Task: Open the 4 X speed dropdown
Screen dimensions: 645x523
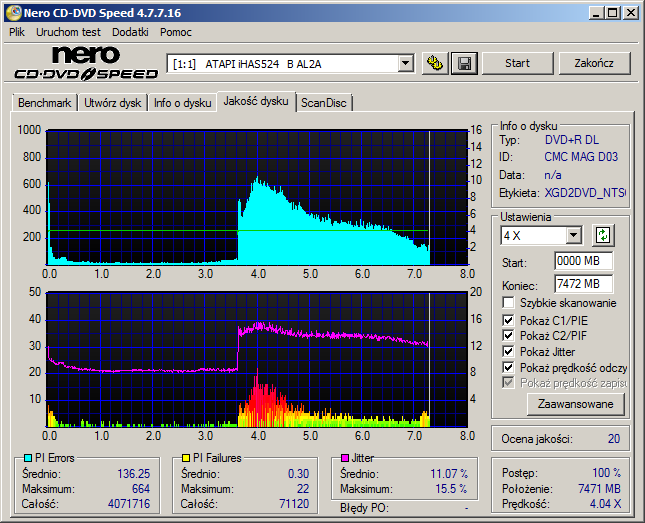Action: pyautogui.click(x=573, y=235)
